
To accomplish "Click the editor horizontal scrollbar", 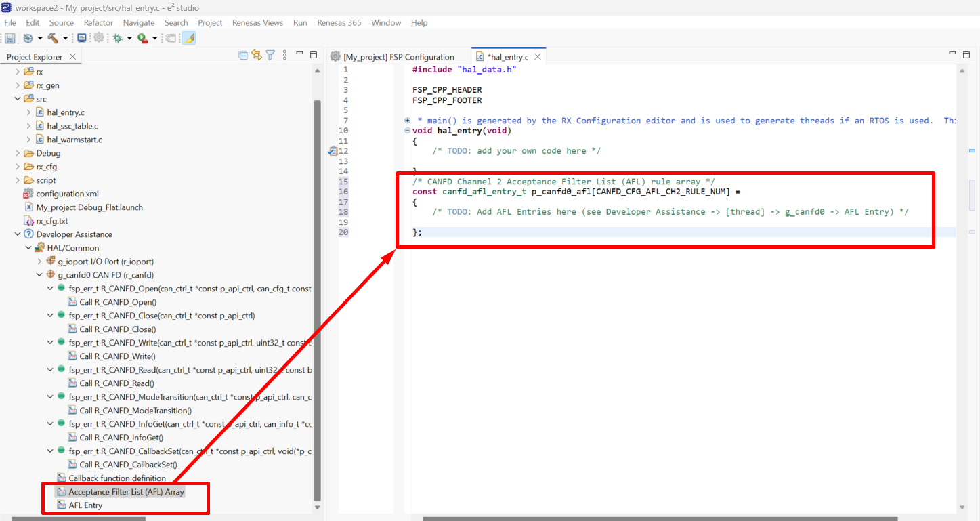I will 660,518.
